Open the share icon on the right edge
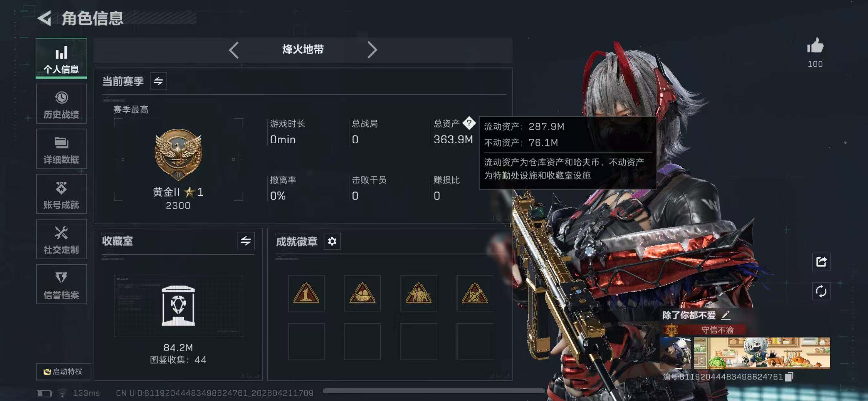Viewport: 868px width, 401px height. pos(821,262)
